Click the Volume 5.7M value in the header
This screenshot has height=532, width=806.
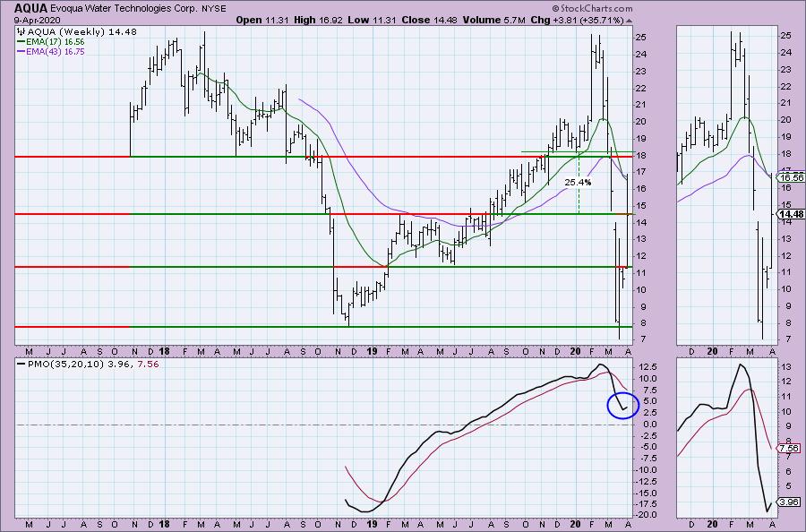tap(493, 20)
